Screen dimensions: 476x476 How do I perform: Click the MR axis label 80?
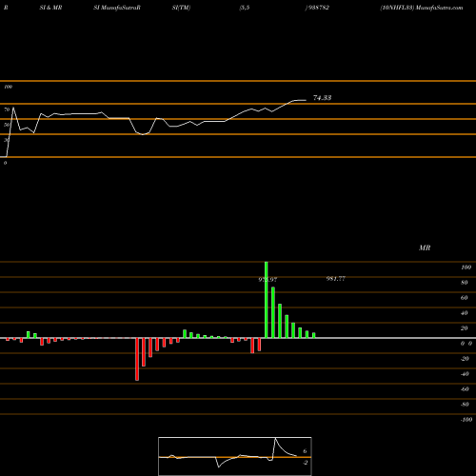coord(465,283)
